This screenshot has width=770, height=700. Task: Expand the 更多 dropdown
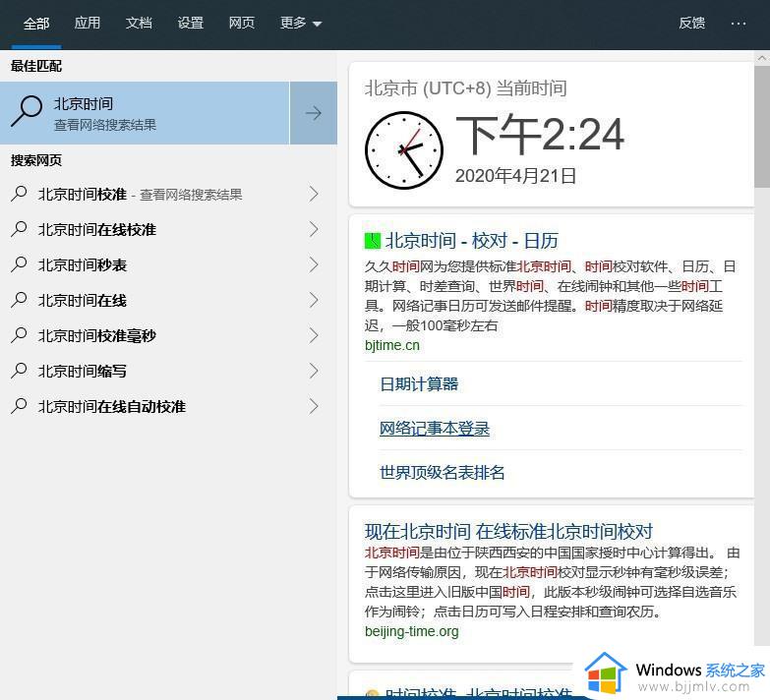(301, 23)
